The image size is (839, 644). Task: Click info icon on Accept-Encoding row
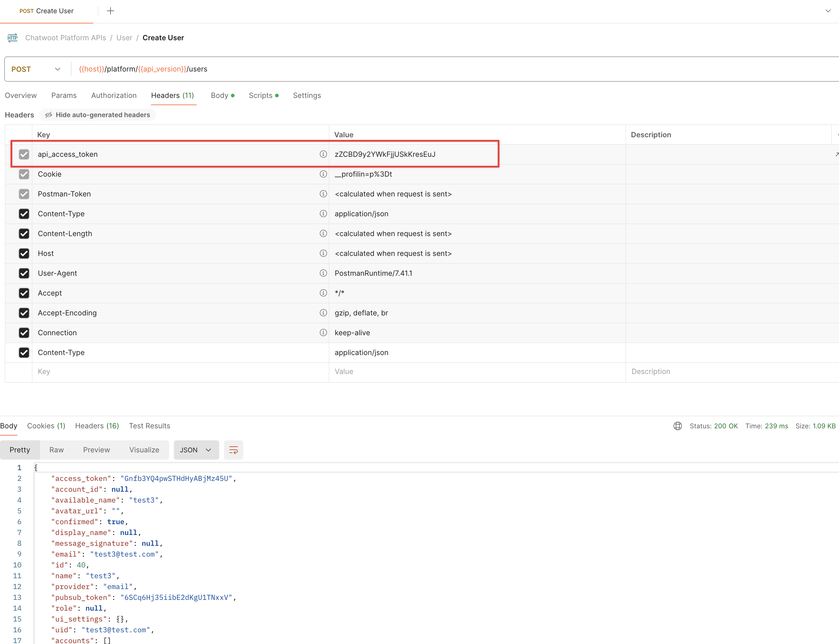(x=323, y=313)
